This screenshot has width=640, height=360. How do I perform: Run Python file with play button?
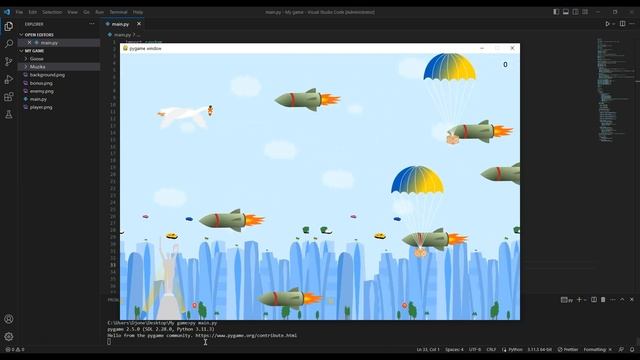click(607, 24)
